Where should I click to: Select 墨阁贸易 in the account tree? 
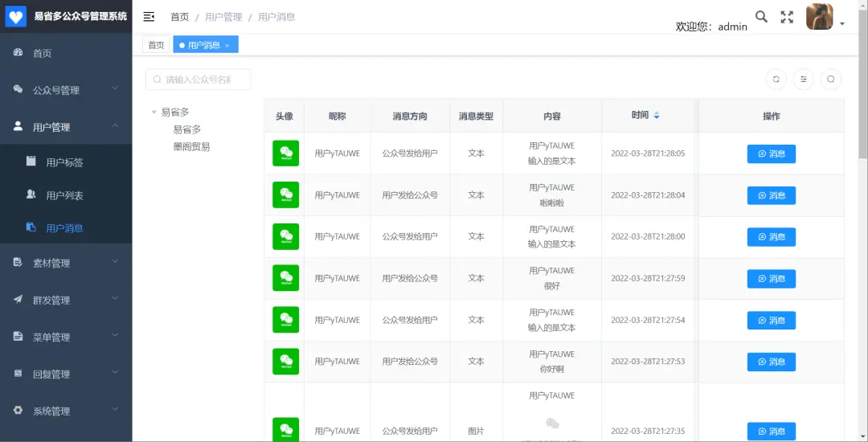coord(191,146)
